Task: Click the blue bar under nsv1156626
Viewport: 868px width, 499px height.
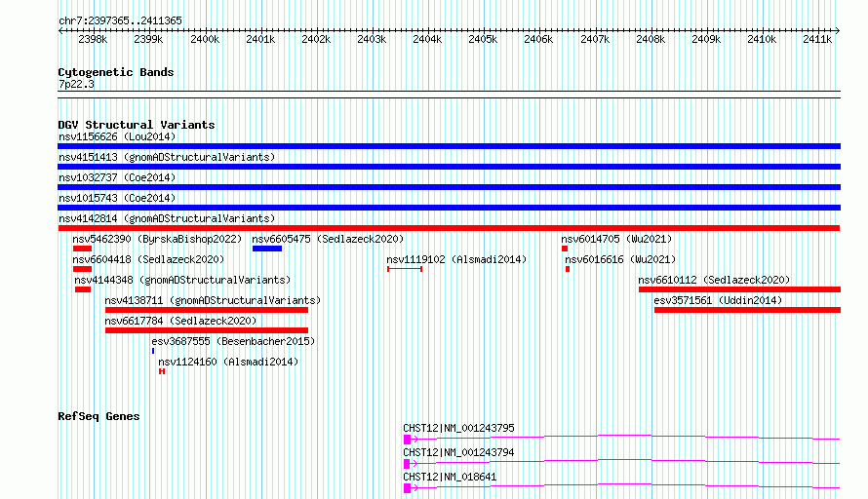Action: click(x=449, y=146)
